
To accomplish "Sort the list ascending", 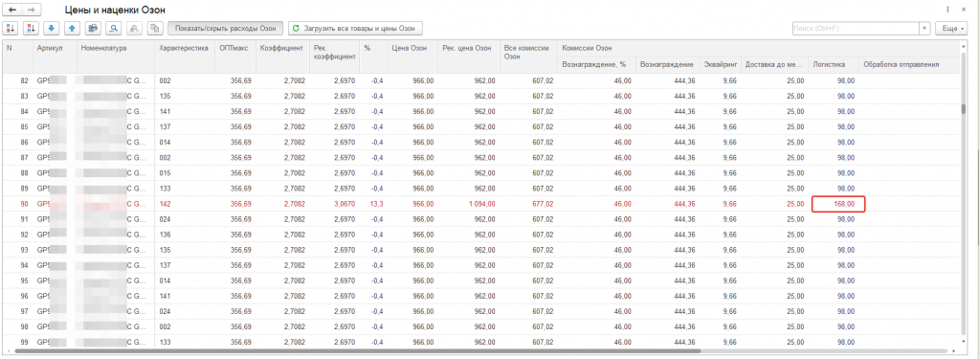I will point(11,28).
